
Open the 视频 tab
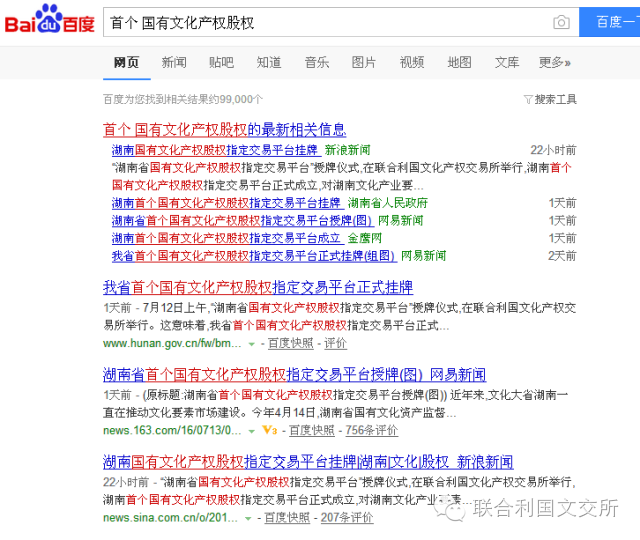coord(412,62)
